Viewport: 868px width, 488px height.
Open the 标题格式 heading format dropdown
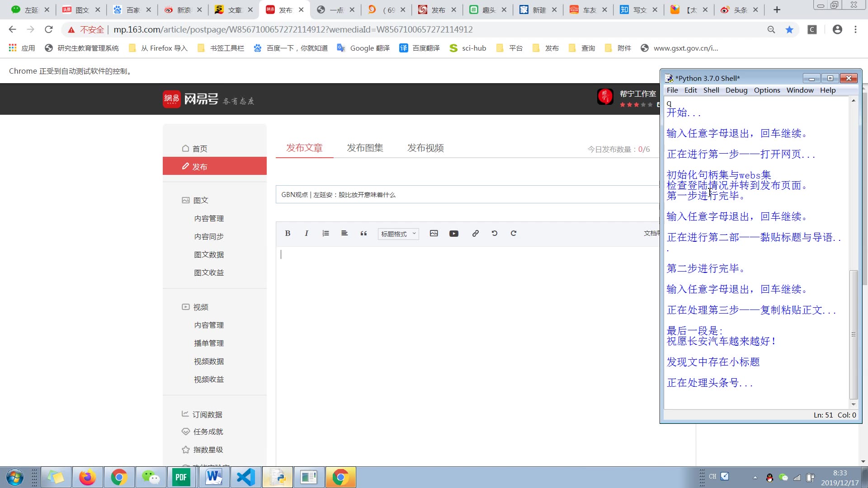[398, 234]
